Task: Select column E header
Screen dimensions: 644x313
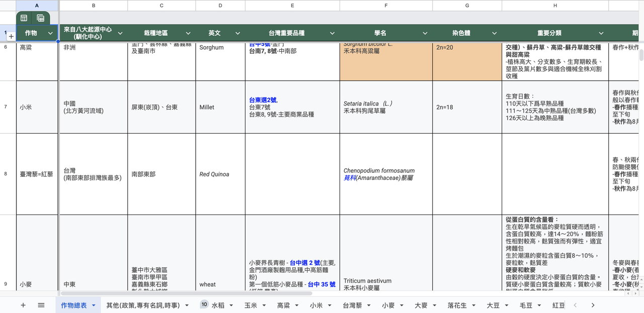Action: pyautogui.click(x=292, y=5)
